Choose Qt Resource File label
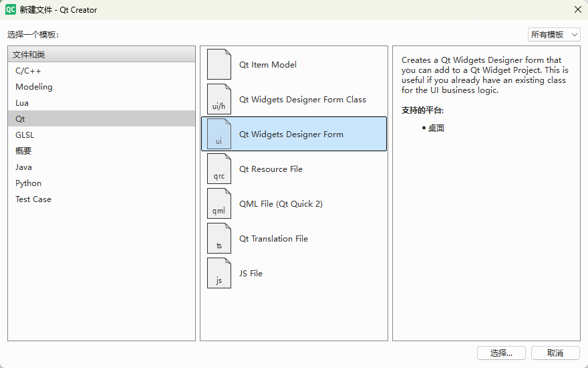The image size is (588, 368). [x=271, y=169]
